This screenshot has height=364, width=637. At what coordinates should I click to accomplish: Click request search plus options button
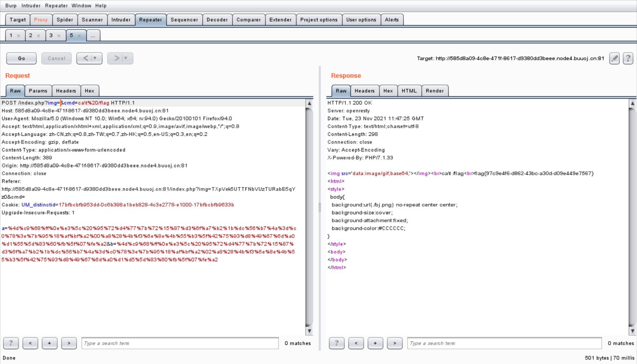50,343
